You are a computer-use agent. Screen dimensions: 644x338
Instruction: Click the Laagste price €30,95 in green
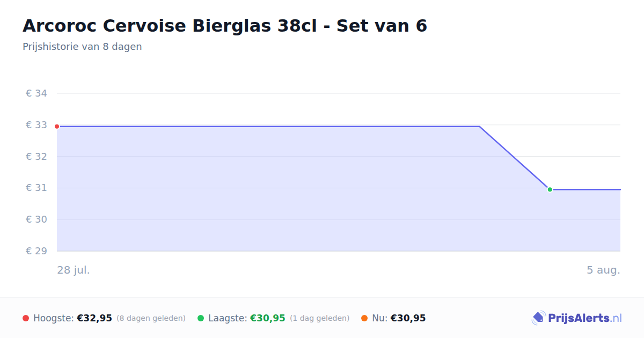tap(268, 318)
